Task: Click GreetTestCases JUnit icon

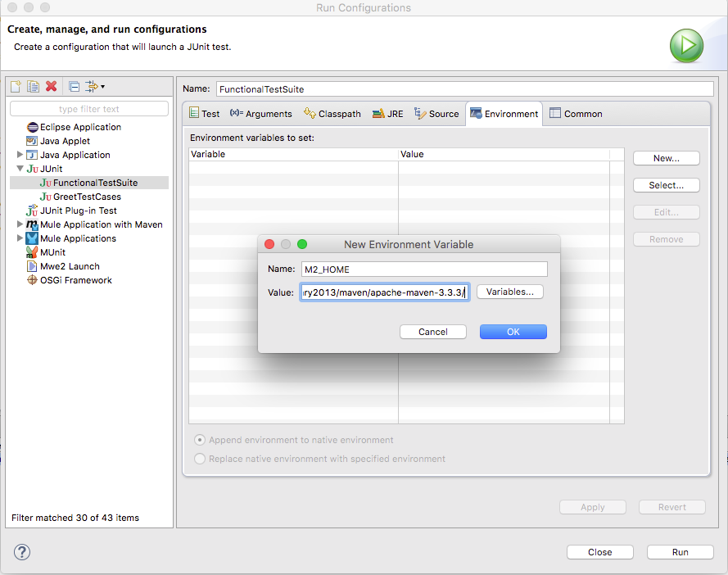Action: [45, 197]
